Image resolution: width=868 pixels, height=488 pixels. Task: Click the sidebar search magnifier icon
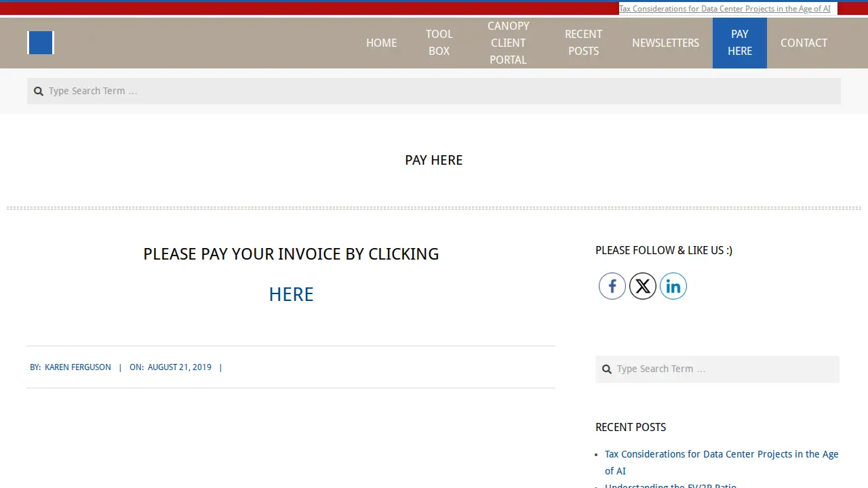[x=607, y=369]
